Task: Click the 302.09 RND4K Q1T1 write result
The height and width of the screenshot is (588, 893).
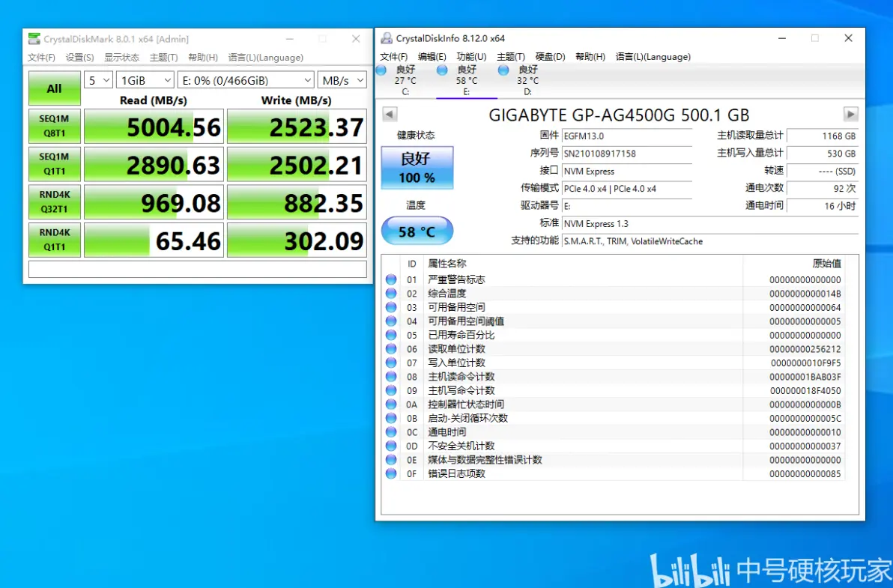Action: point(297,240)
